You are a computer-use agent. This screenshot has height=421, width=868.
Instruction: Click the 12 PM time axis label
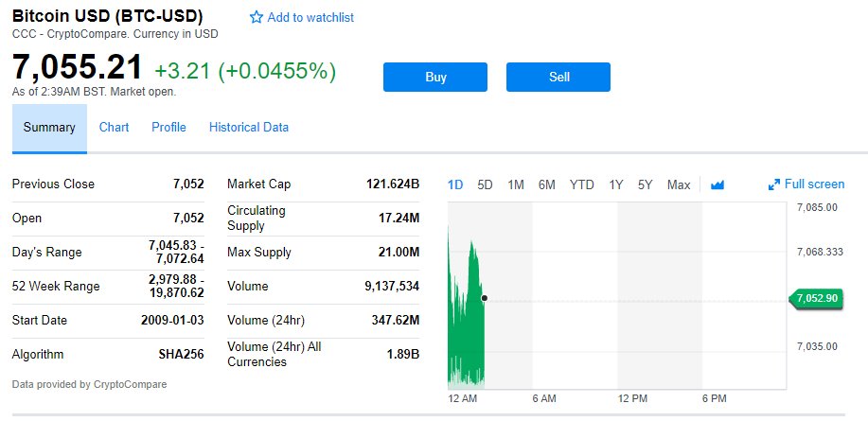(631, 398)
